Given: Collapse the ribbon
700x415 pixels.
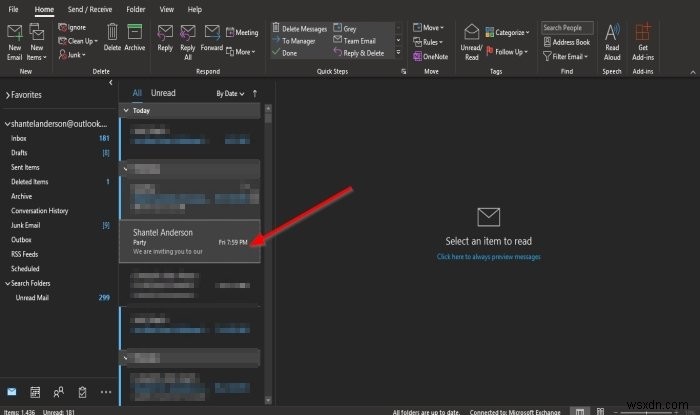Looking at the screenshot, I should pyautogui.click(x=692, y=72).
